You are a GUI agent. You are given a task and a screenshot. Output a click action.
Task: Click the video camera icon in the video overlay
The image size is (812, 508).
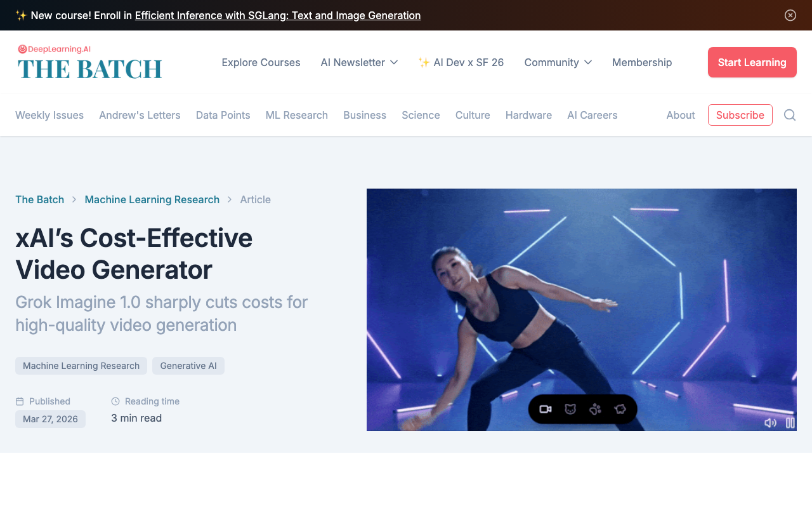pos(545,409)
